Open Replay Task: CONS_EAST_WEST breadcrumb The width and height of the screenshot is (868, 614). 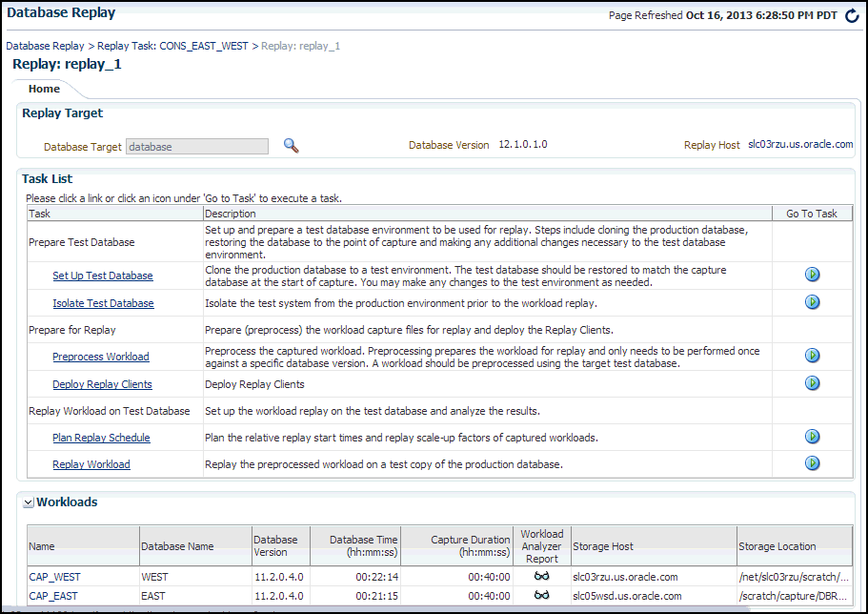pos(174,46)
